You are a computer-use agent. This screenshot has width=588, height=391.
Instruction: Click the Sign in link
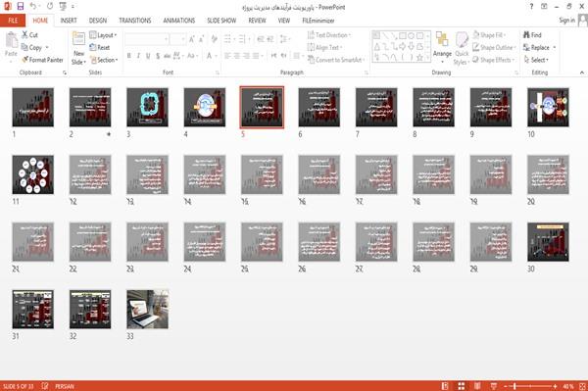(566, 20)
